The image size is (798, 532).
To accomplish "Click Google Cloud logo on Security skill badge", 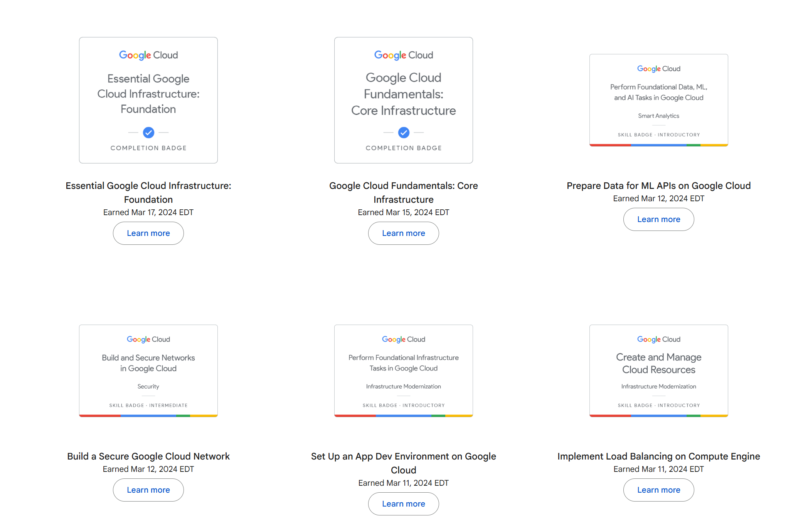I will 148,339.
